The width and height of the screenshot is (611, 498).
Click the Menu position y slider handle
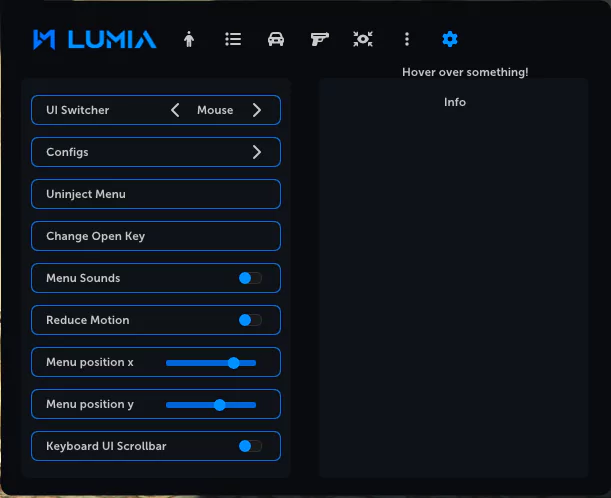(220, 405)
